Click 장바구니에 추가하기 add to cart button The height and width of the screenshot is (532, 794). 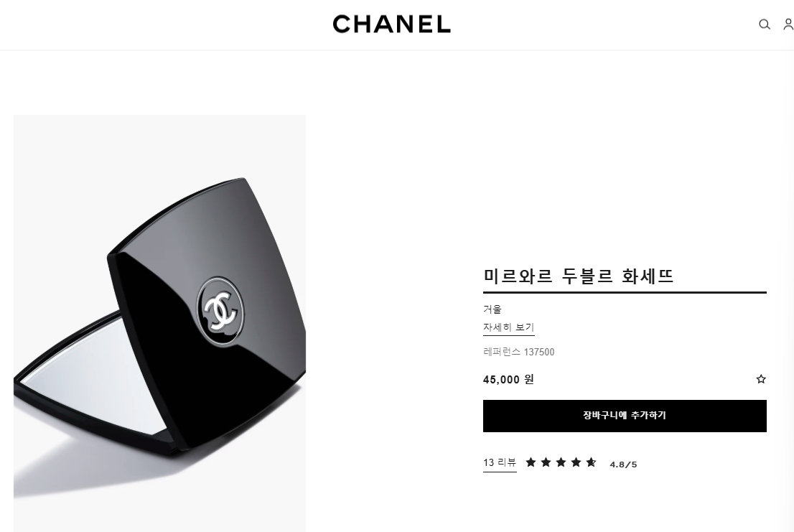pos(625,416)
